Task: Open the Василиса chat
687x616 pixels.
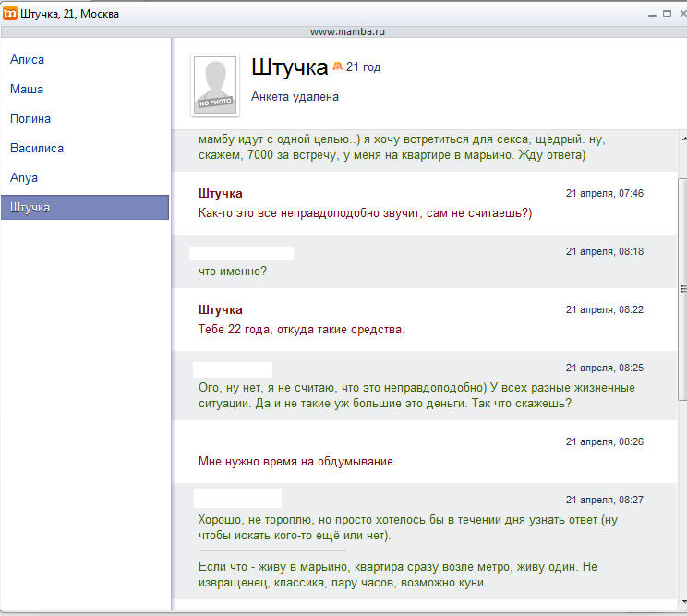Action: [37, 149]
